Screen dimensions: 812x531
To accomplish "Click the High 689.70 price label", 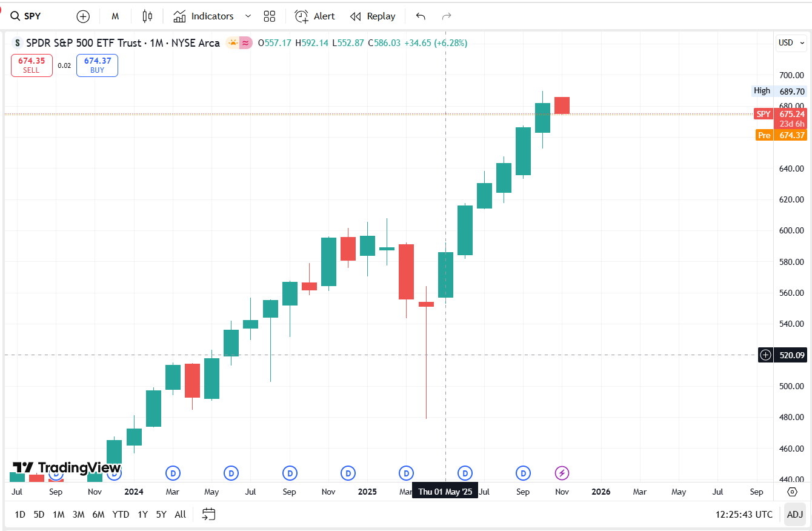I will 780,91.
